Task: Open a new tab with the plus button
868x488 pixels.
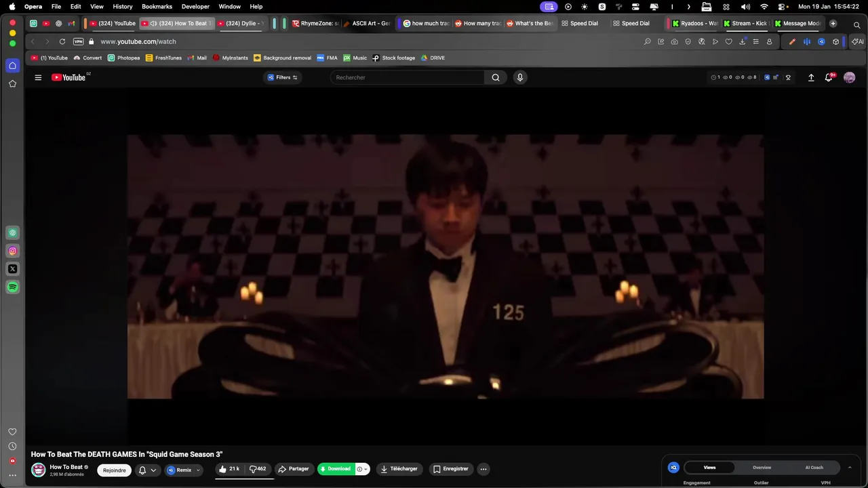Action: tap(833, 23)
